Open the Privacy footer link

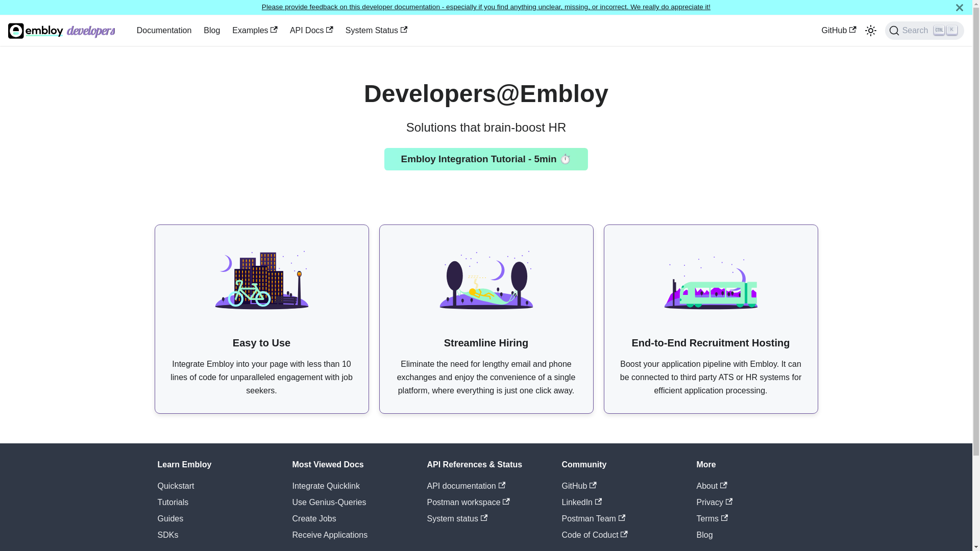point(714,503)
